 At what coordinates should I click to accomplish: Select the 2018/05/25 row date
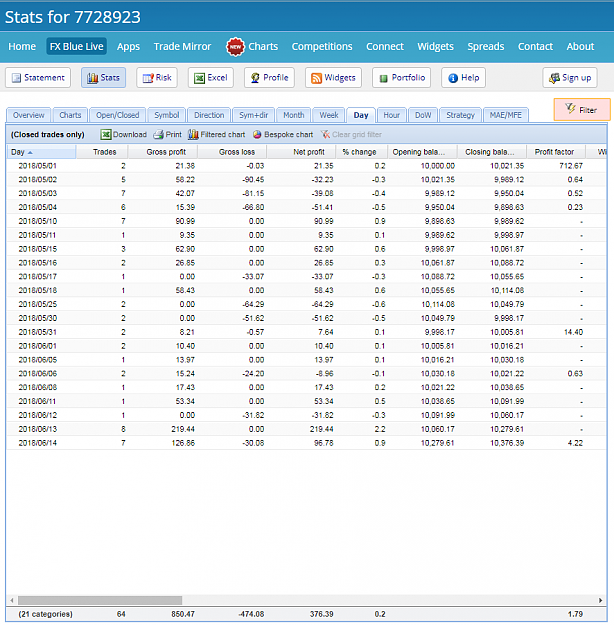pos(37,305)
